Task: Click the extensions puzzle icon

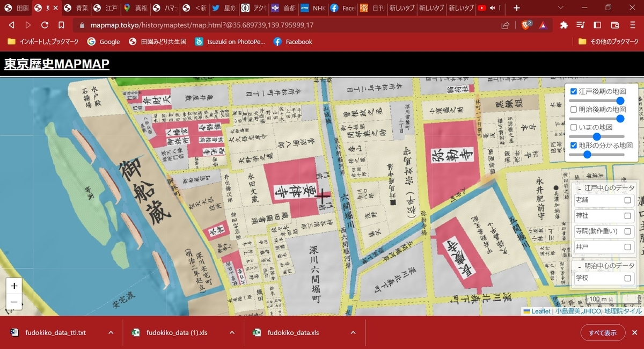Action: click(564, 25)
